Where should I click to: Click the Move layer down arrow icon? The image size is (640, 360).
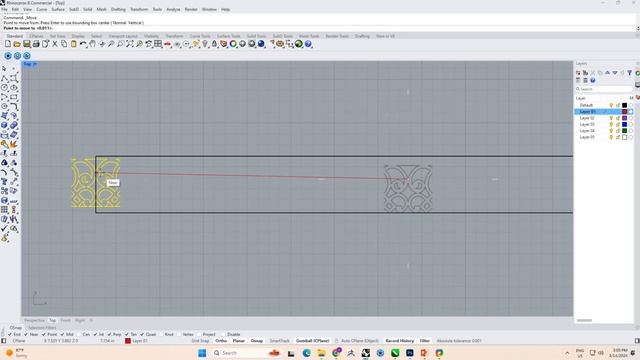[x=615, y=73]
